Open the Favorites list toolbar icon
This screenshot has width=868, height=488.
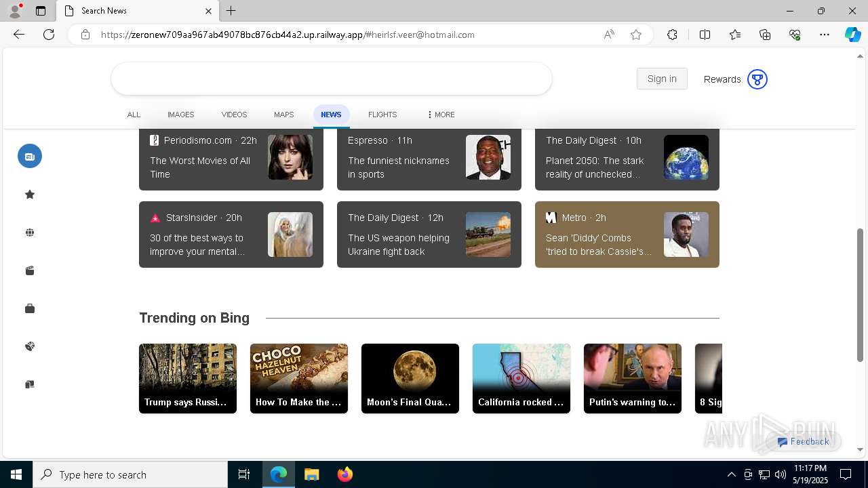point(735,35)
